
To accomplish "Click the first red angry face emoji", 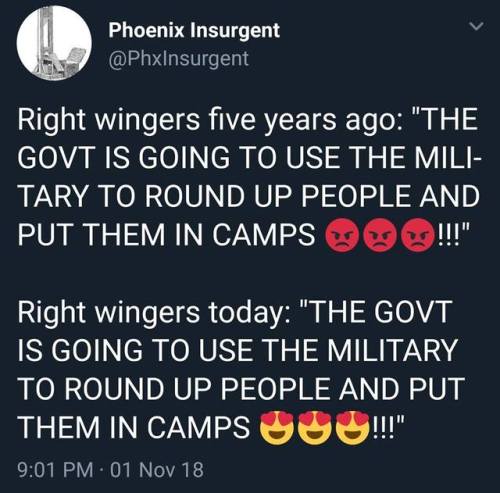I will point(342,235).
